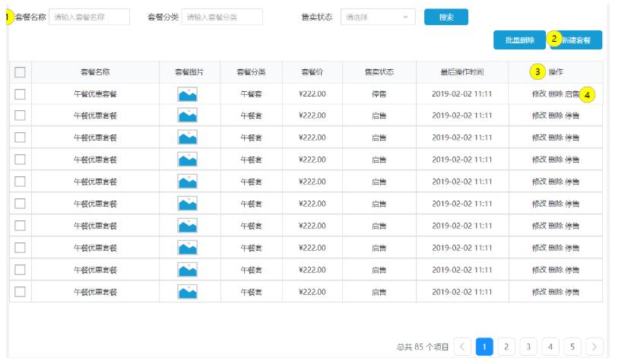Select pagination page 1
631x364 pixels.
484,347
